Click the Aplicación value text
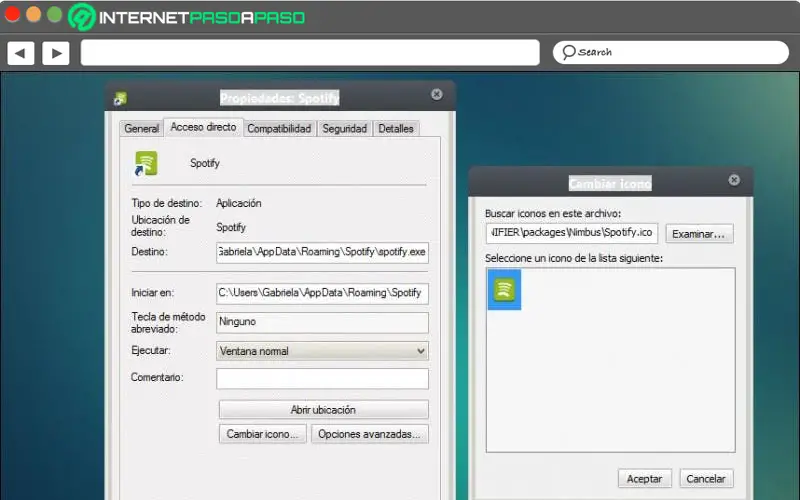This screenshot has width=800, height=500. 239,203
